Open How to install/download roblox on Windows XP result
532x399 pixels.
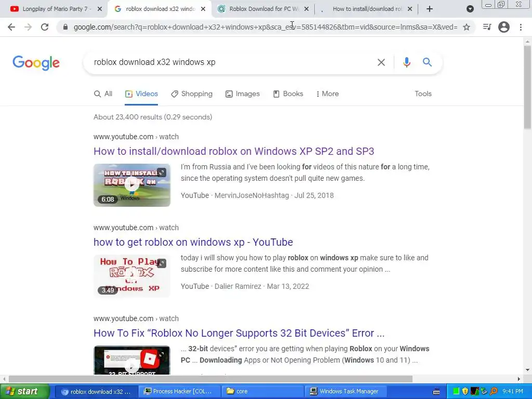pyautogui.click(x=234, y=151)
